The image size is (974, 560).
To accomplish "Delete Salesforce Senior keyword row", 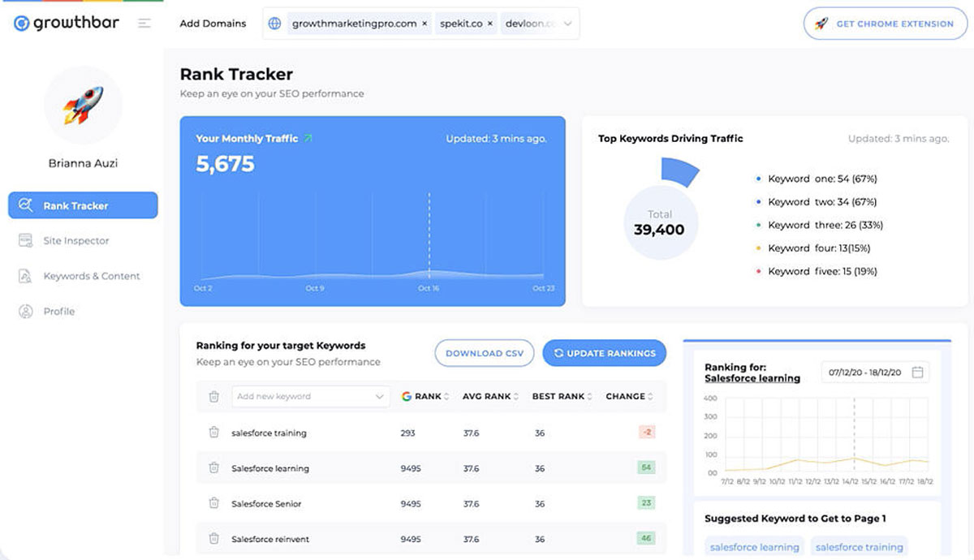I will point(214,503).
